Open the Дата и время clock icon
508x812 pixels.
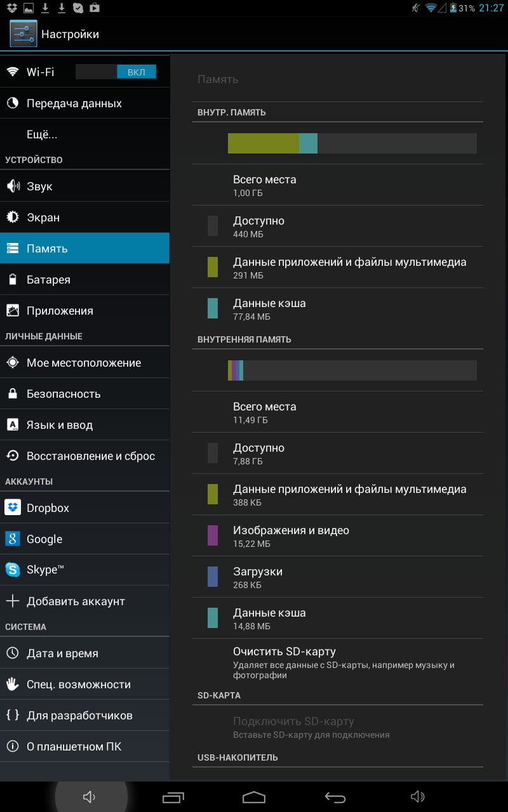12,653
